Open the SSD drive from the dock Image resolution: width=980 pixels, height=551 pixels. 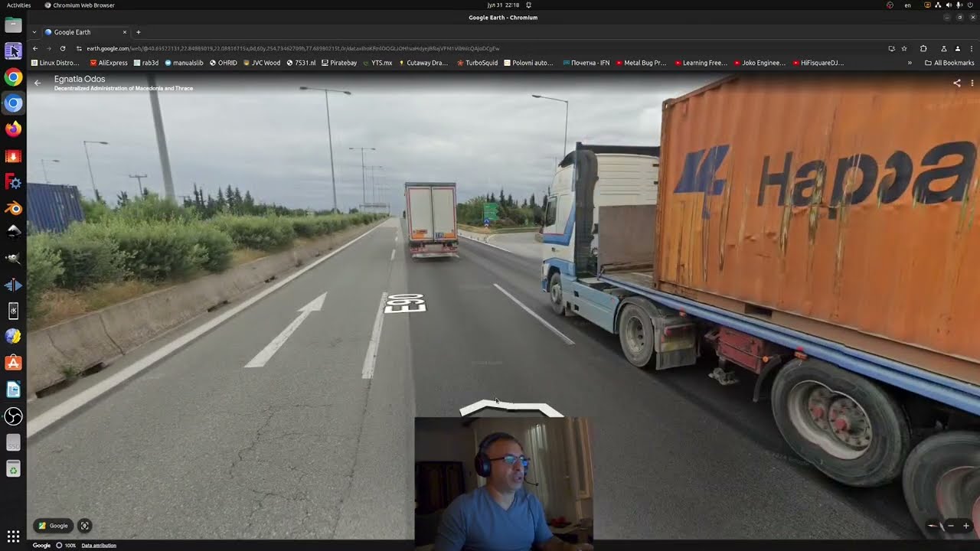point(13,443)
